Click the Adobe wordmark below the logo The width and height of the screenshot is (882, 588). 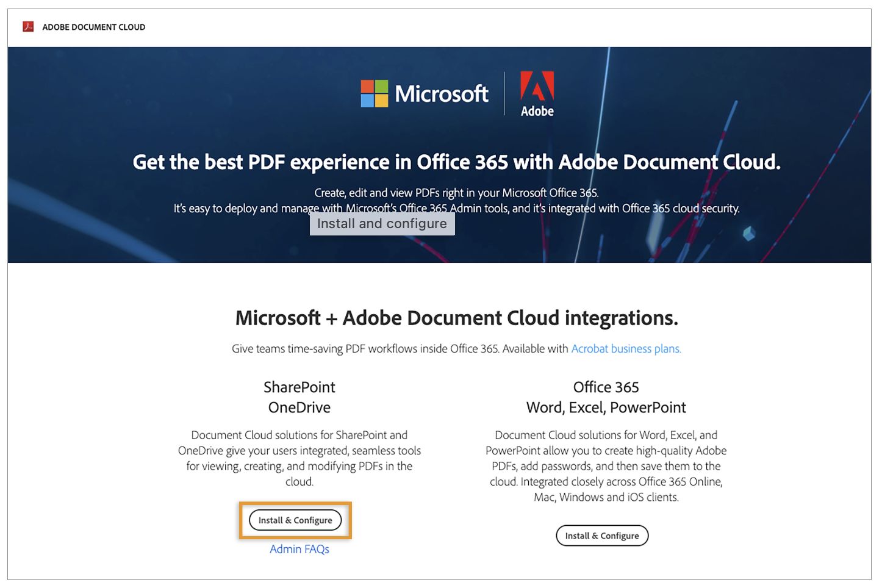(537, 111)
